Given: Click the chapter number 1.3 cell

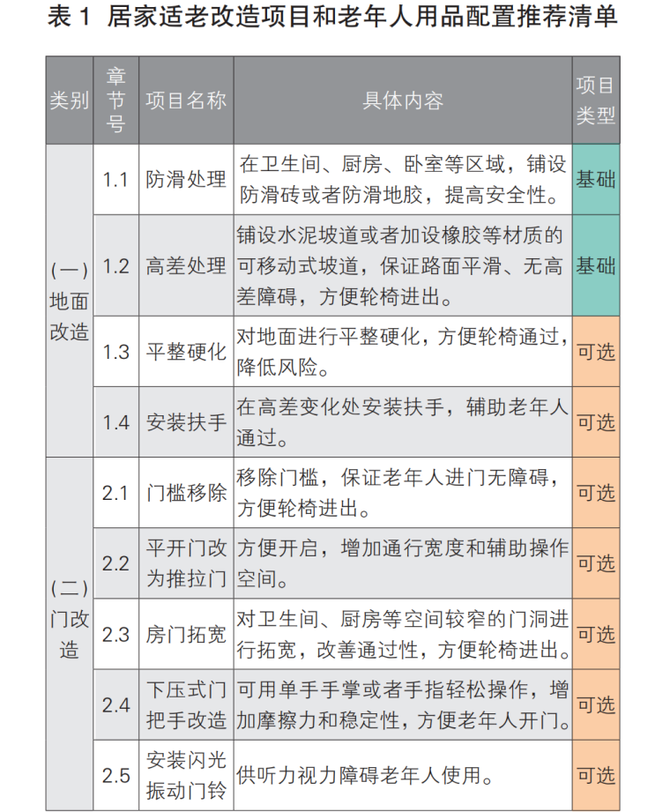Looking at the screenshot, I should click(x=115, y=352).
